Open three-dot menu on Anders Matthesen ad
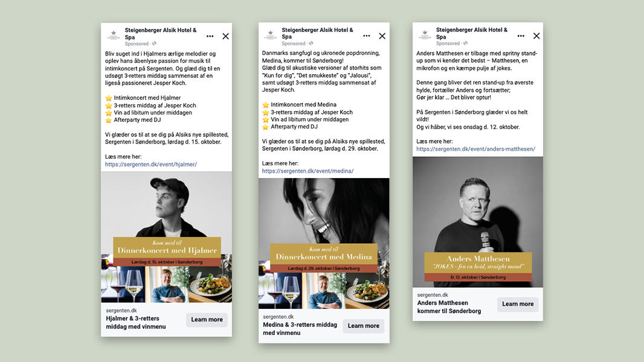The image size is (644, 362). point(521,36)
